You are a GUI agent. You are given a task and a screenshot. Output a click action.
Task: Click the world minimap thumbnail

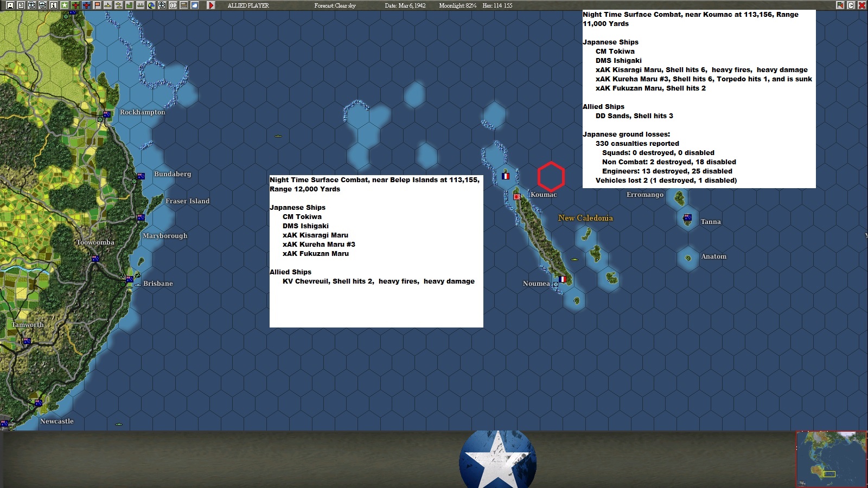(831, 459)
